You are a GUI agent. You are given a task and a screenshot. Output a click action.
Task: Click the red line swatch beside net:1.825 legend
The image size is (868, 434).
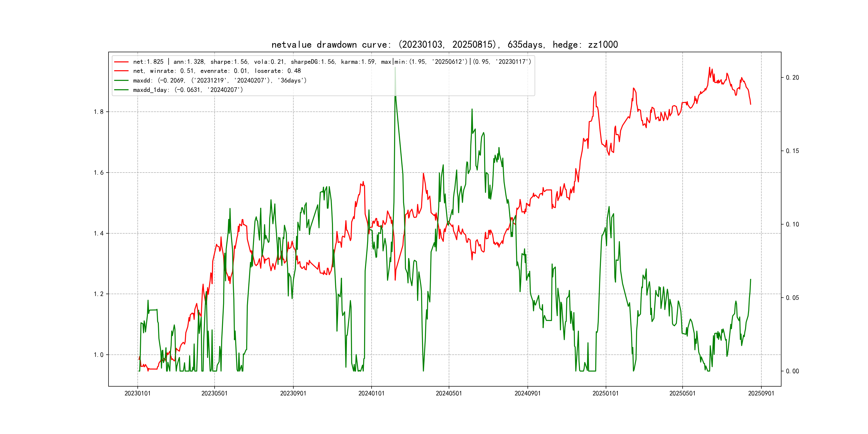[121, 62]
